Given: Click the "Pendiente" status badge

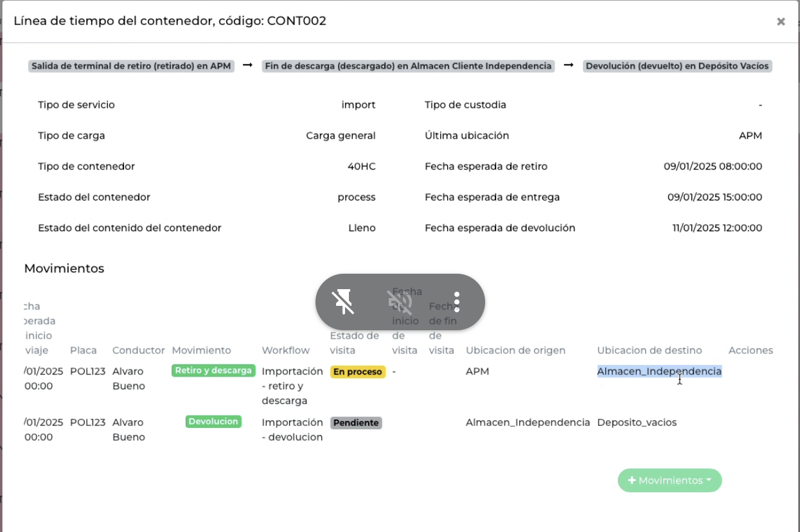Looking at the screenshot, I should click(356, 422).
